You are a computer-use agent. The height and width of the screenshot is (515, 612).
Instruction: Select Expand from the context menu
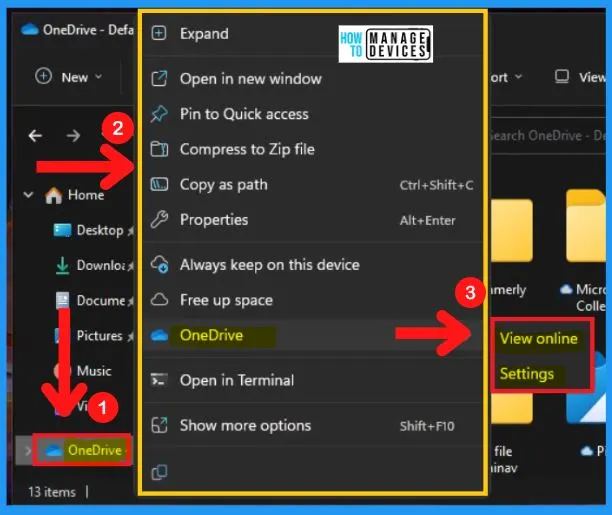coord(312,34)
